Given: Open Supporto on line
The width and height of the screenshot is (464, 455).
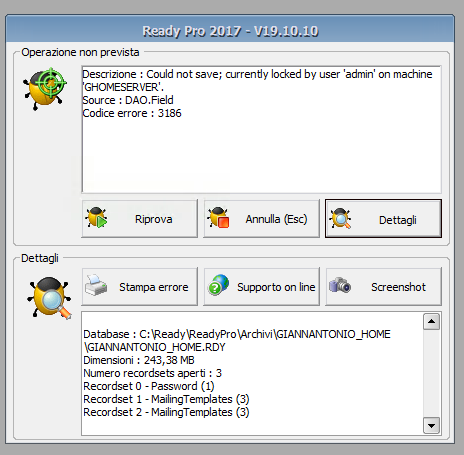Looking at the screenshot, I should pos(261,286).
